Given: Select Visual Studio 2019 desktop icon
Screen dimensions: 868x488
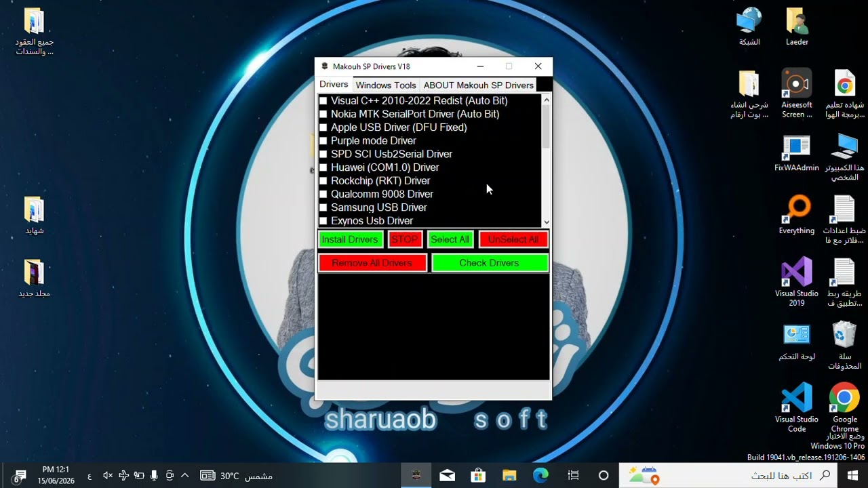Looking at the screenshot, I should (x=797, y=281).
